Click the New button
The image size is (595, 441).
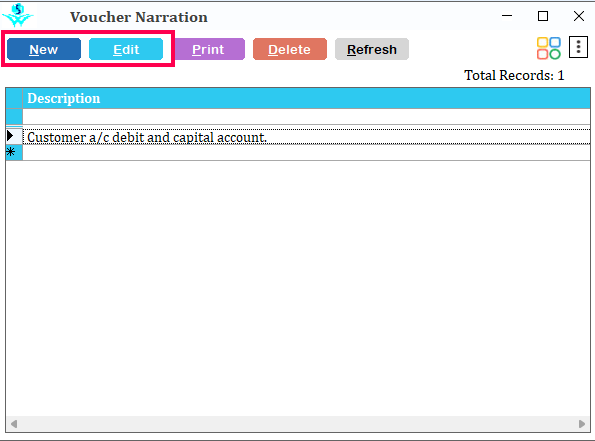pyautogui.click(x=44, y=49)
